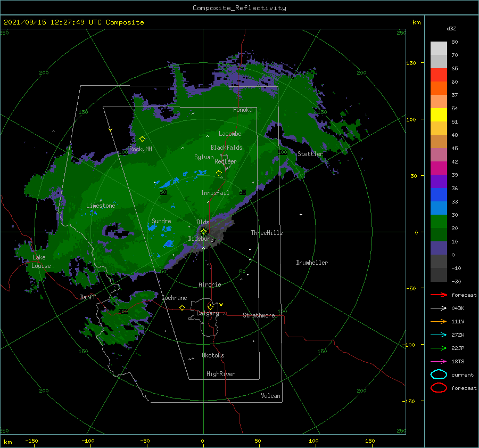Screen dimensions: 479x448
Task: Click the Blackfalds city label
Action: tap(226, 148)
